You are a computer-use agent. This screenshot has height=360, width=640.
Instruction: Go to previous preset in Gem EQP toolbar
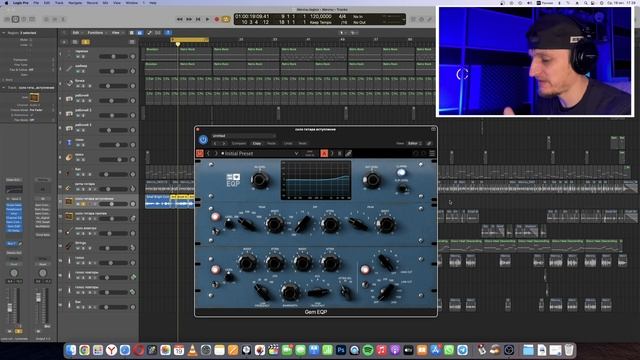coord(208,153)
